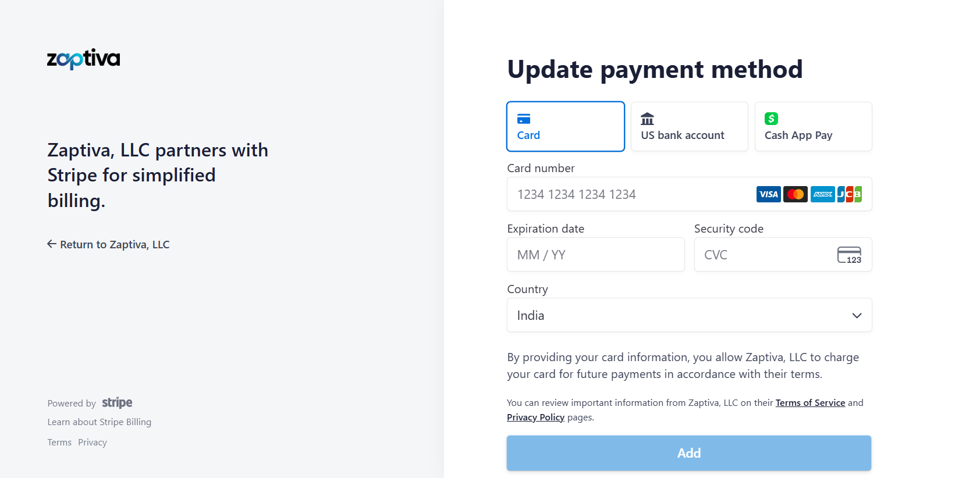Image resolution: width=980 pixels, height=478 pixels.
Task: Click the Expiration date MM / YY field
Action: tap(595, 255)
